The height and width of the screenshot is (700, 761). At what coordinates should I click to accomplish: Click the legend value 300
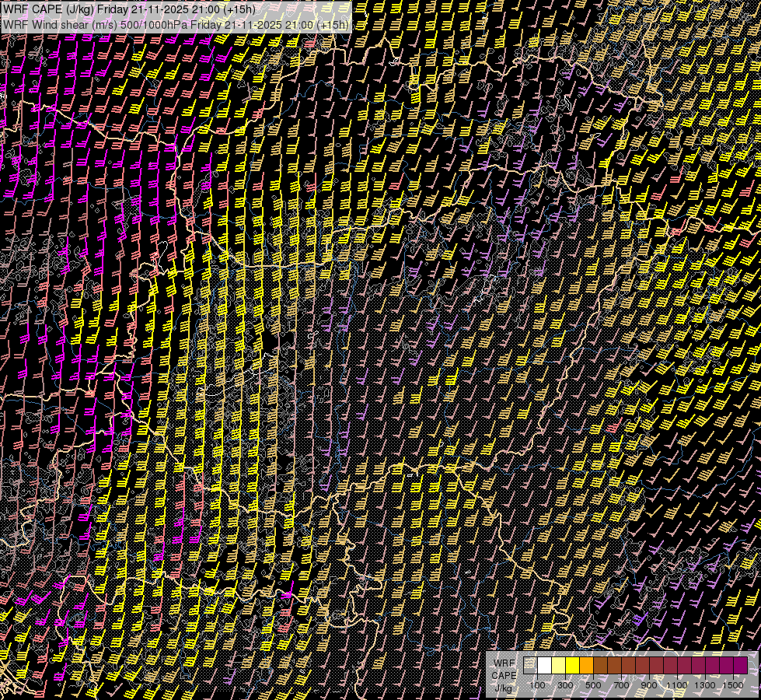click(565, 685)
